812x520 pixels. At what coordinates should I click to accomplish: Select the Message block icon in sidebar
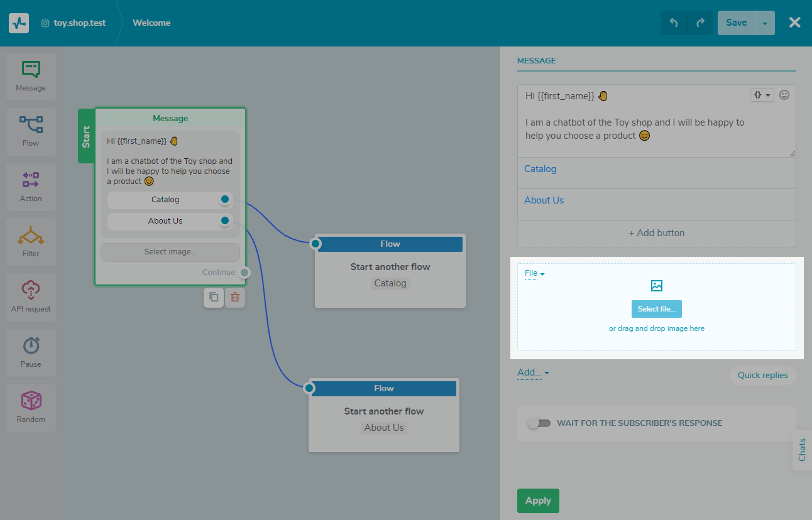31,76
